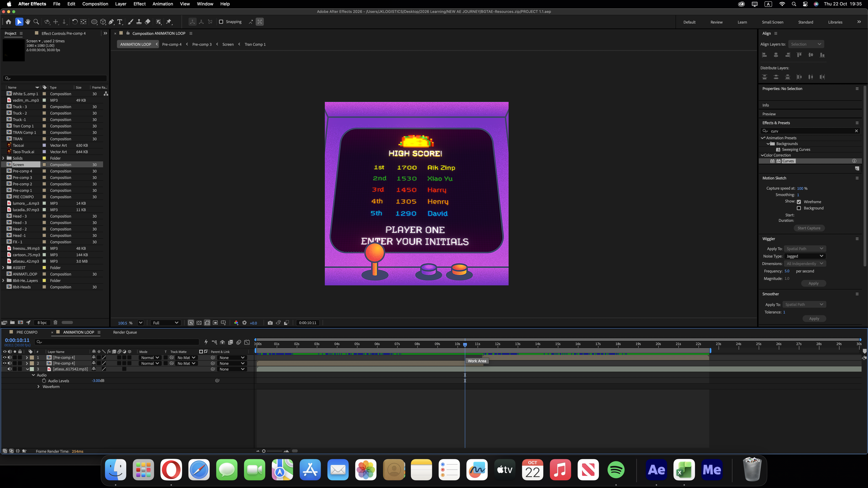Screen dimensions: 868x488
Task: Select the Rotation tool
Action: point(74,22)
